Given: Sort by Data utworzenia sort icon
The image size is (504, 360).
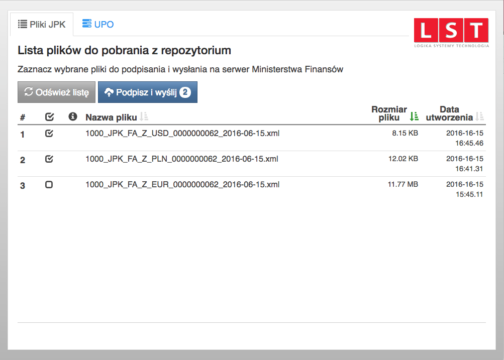Looking at the screenshot, I should pyautogui.click(x=480, y=116).
